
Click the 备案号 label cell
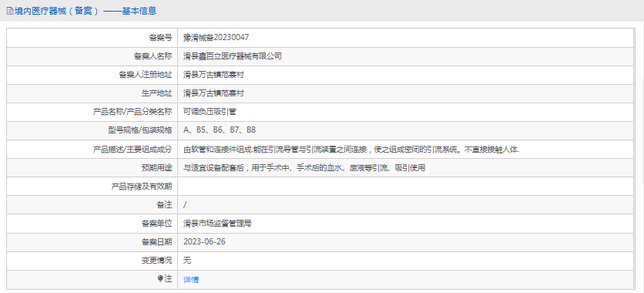92,38
